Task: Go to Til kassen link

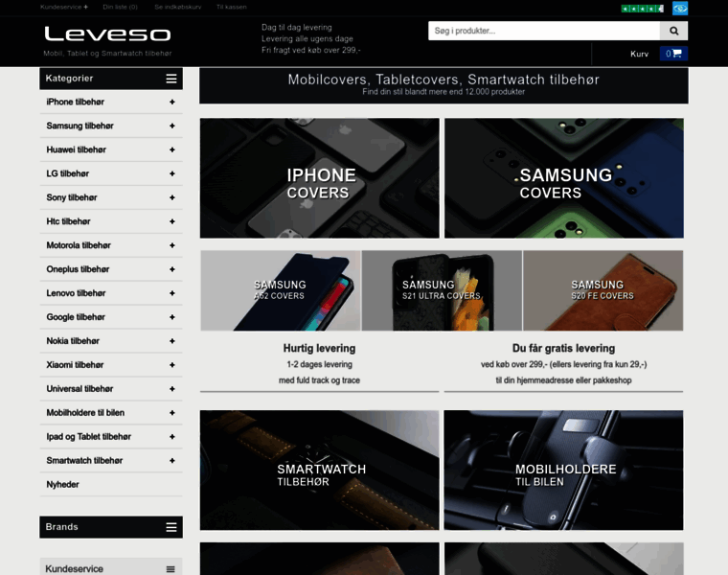Action: [x=232, y=7]
